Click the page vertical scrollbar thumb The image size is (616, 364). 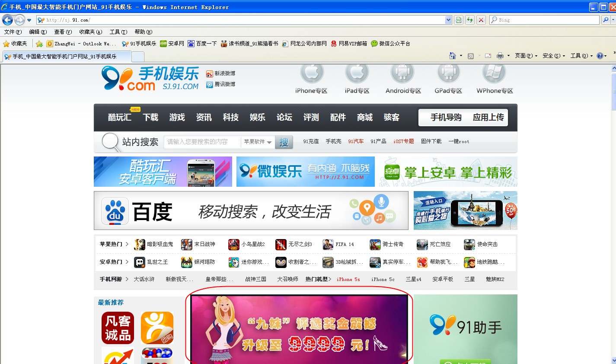pyautogui.click(x=614, y=92)
